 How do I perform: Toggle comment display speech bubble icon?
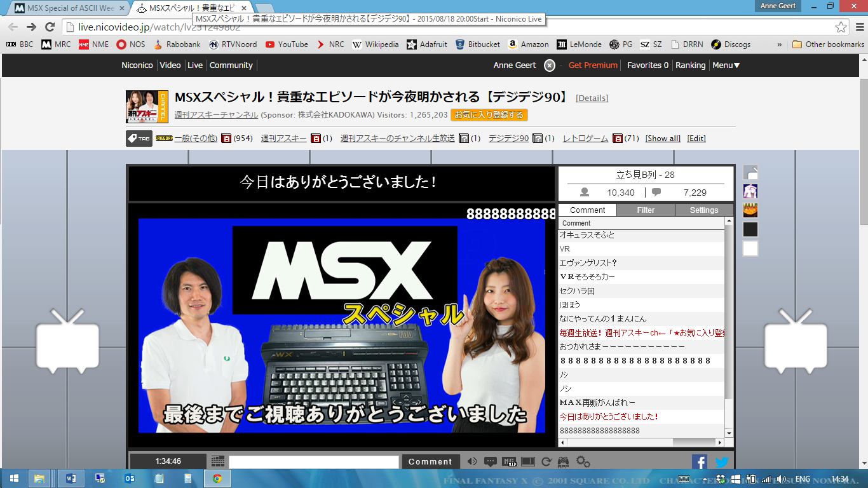point(491,462)
